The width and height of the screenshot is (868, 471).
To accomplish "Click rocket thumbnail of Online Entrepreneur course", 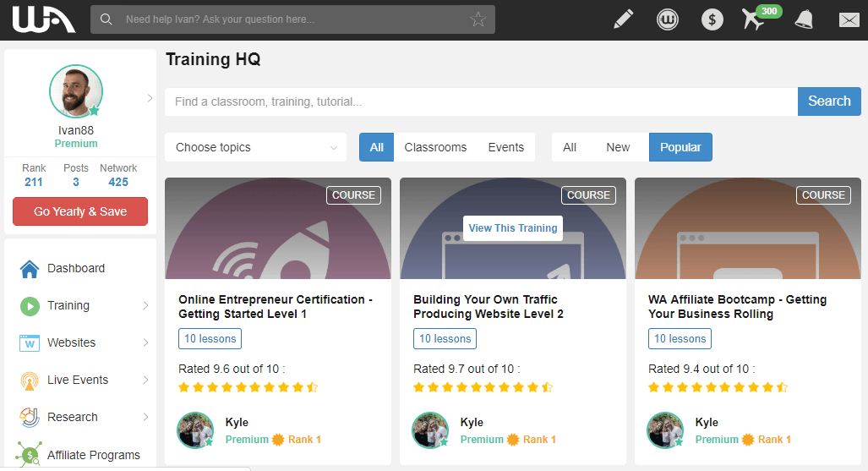I will (x=278, y=228).
